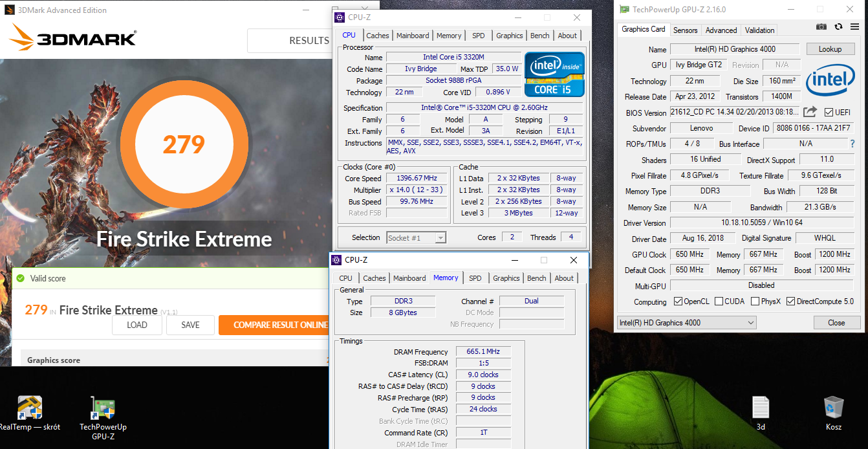Screen dimensions: 868x449
Task: Open the TechPowerUp GPU-Z desktop shortcut
Action: click(103, 417)
